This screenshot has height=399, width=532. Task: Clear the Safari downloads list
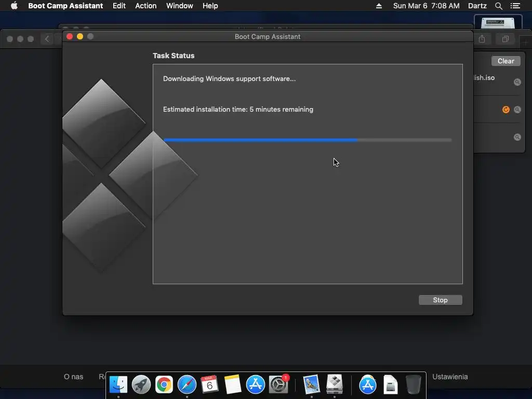point(506,61)
